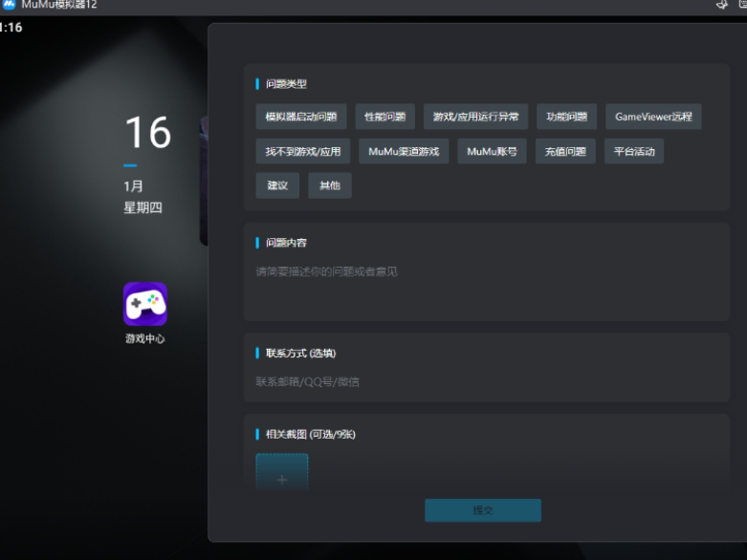Viewport: 747px width, 560px height.
Task: Click the date number 16 on desktop
Action: click(147, 132)
